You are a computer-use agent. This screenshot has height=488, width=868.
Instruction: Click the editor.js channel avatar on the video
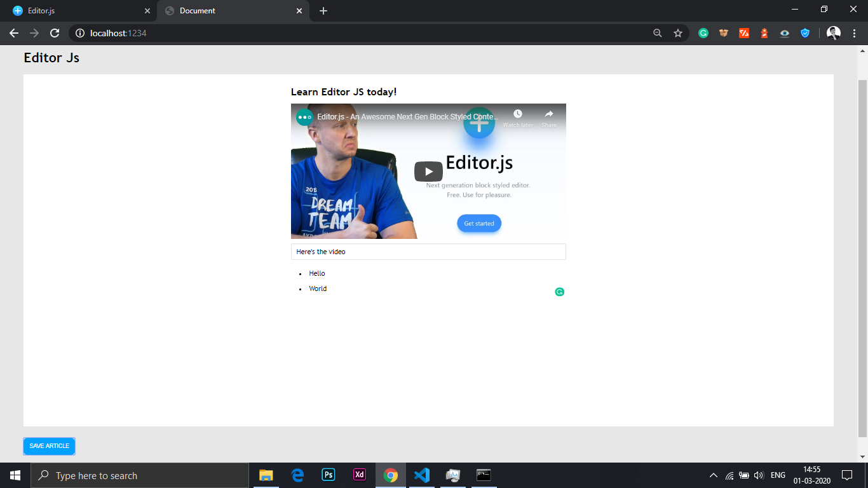click(x=303, y=117)
